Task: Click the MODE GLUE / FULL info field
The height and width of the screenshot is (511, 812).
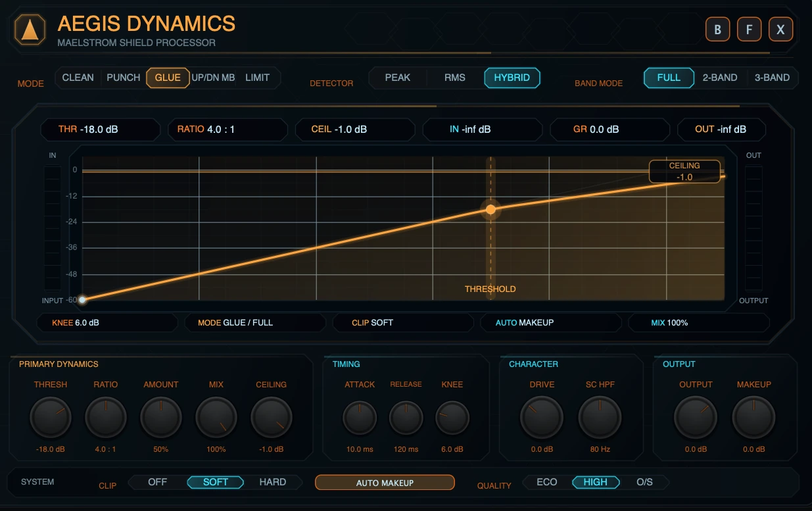Action: [x=255, y=323]
